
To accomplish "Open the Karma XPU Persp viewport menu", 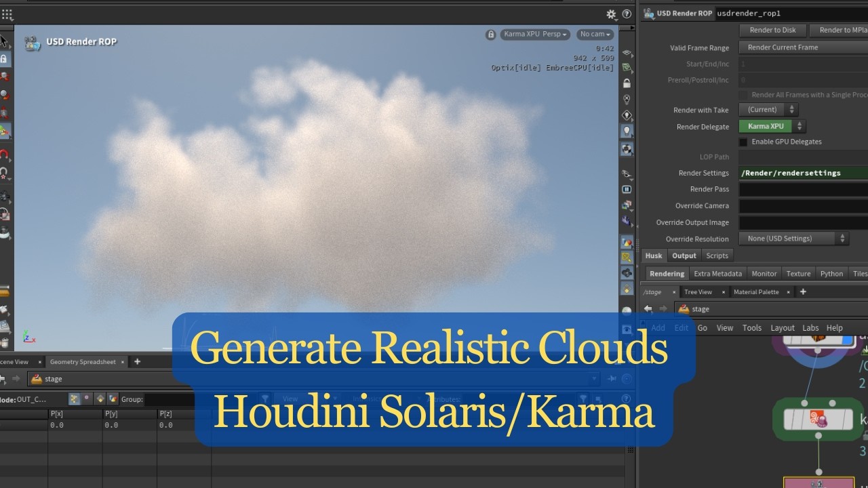I will point(535,35).
